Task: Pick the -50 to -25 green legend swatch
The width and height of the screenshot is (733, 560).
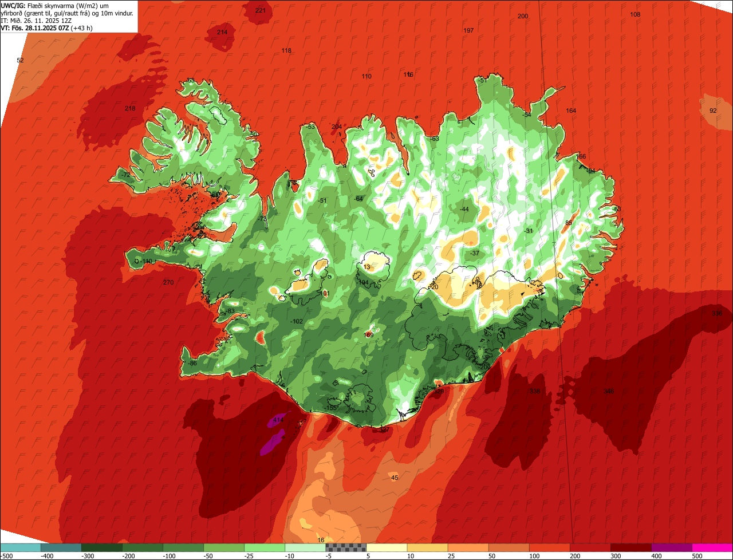Action: [x=223, y=547]
